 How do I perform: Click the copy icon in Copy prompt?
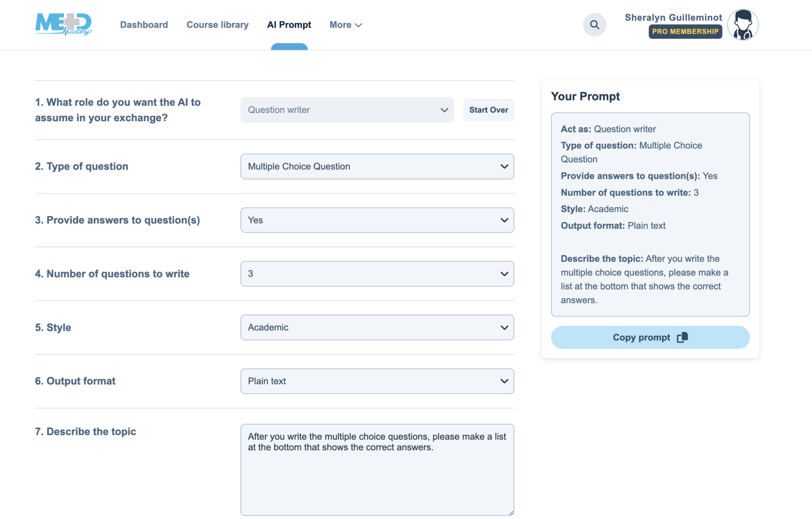coord(682,337)
